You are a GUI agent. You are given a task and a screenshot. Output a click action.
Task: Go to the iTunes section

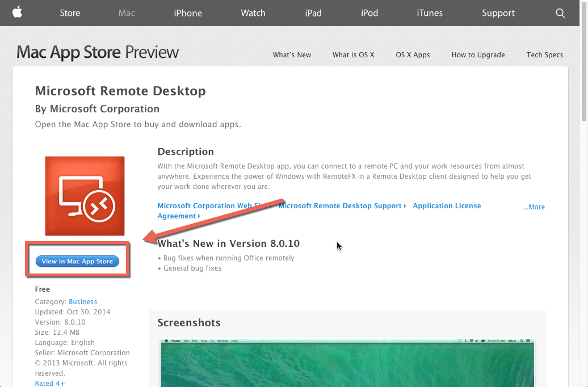click(x=430, y=13)
